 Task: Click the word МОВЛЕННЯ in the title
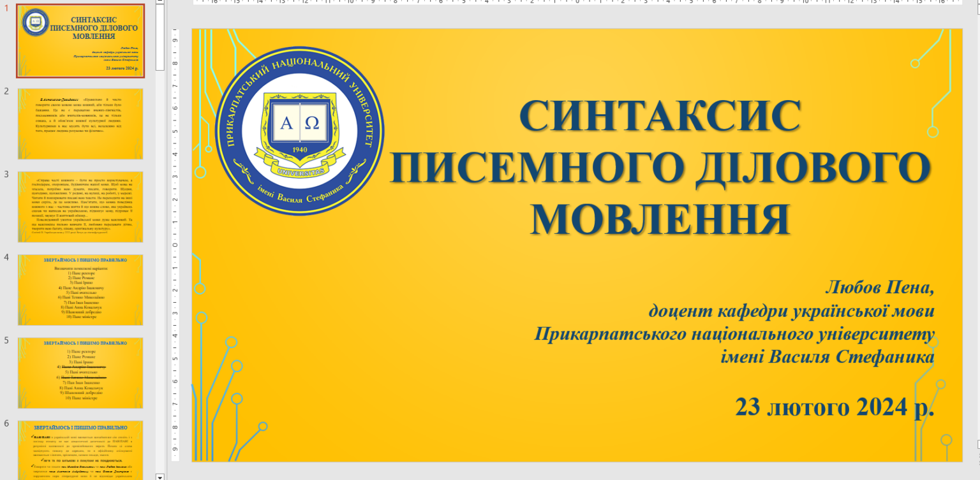tap(660, 219)
